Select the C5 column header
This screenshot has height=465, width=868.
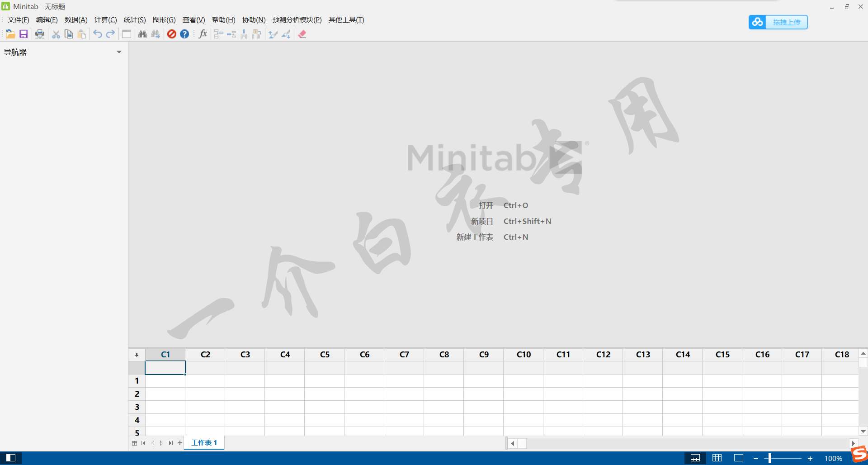[325, 355]
